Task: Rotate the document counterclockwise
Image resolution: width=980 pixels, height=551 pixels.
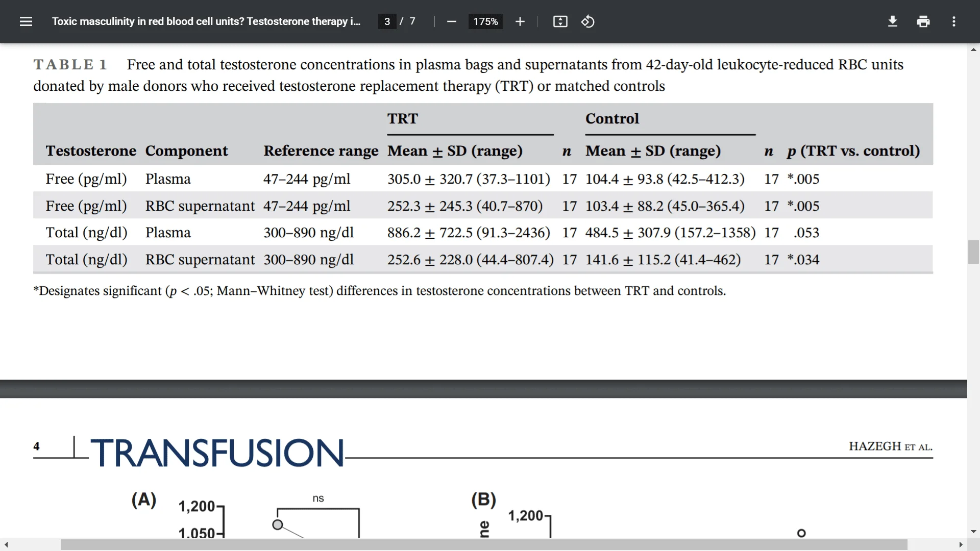Action: click(587, 21)
